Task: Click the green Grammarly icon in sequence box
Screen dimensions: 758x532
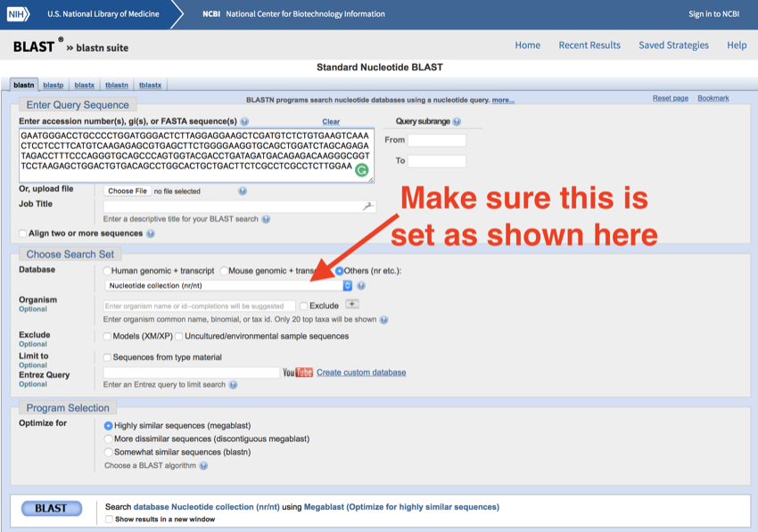Action: point(361,170)
